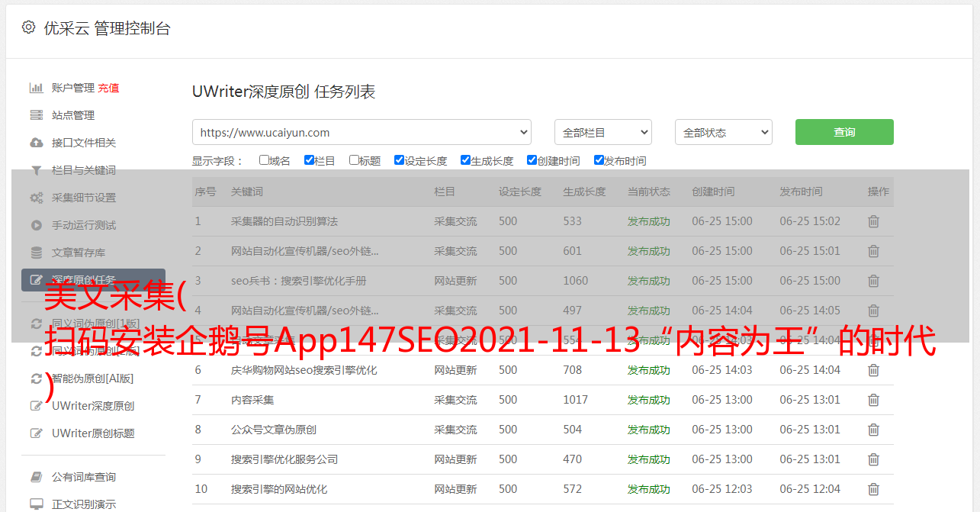The image size is (980, 512).
Task: Click the 发布时间 column header
Action: click(801, 192)
